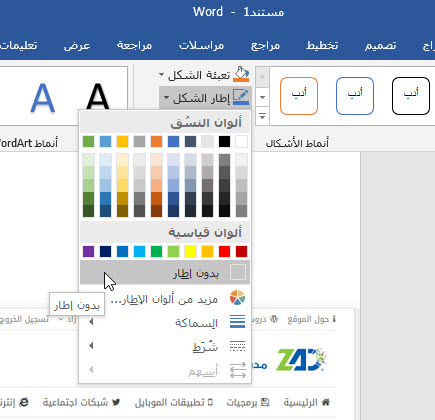Click the Twitter bird icon beside شبكات اجتماعية
This screenshot has height=420, width=435.
click(116, 402)
